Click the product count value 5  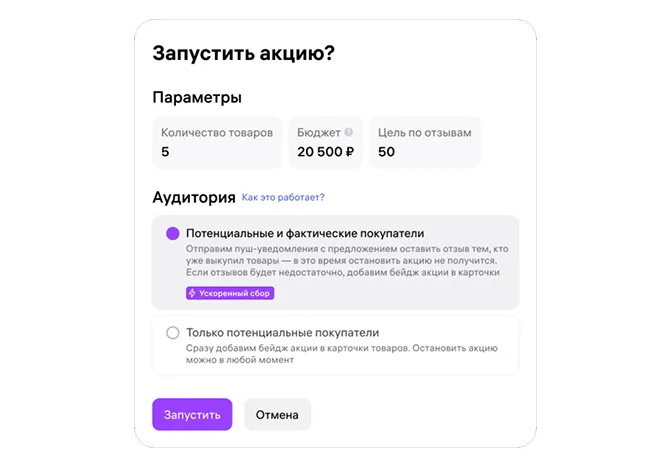click(165, 152)
